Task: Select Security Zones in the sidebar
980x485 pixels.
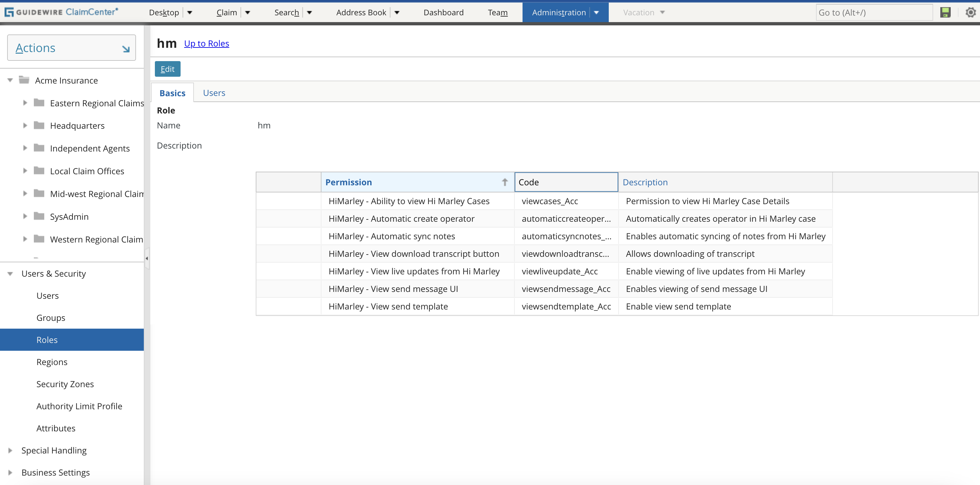Action: 65,384
